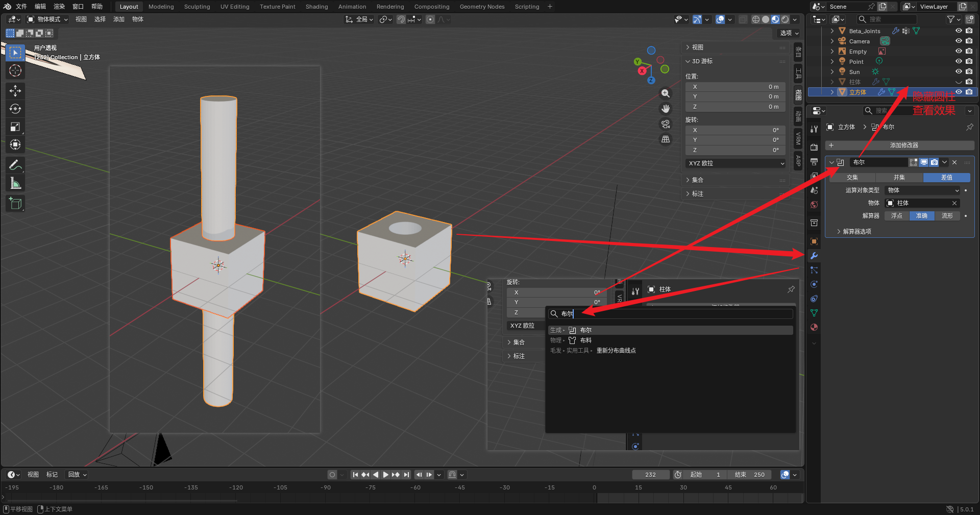This screenshot has width=980, height=515.
Task: Select the Scale tool in left toolbar
Action: [x=15, y=127]
